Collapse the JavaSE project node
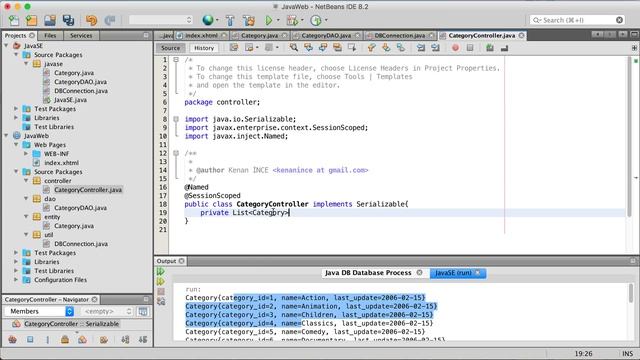Image resolution: width=640 pixels, height=360 pixels. click(6, 46)
